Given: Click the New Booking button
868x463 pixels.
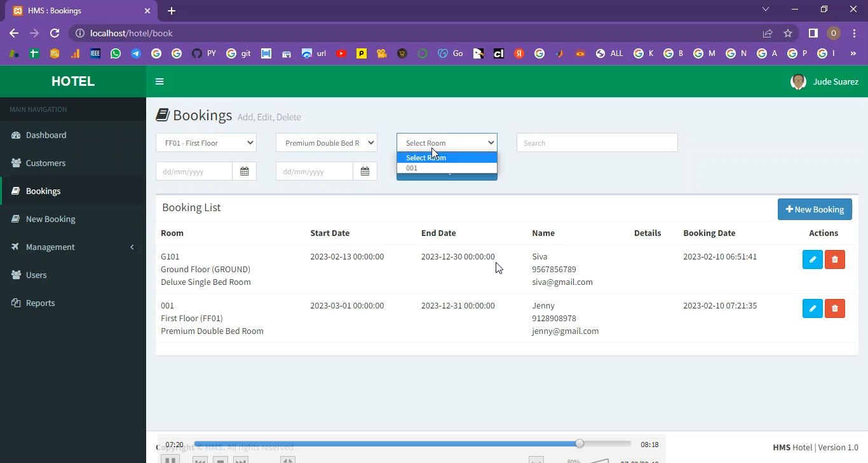Looking at the screenshot, I should point(814,209).
